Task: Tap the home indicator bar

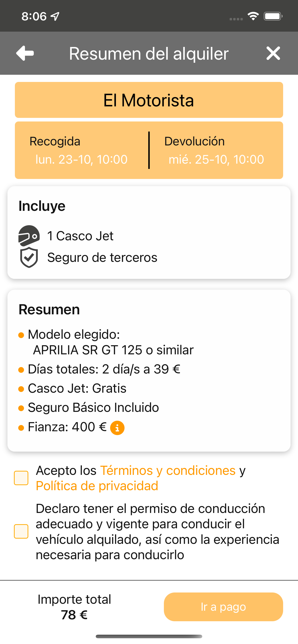Action: (x=149, y=636)
